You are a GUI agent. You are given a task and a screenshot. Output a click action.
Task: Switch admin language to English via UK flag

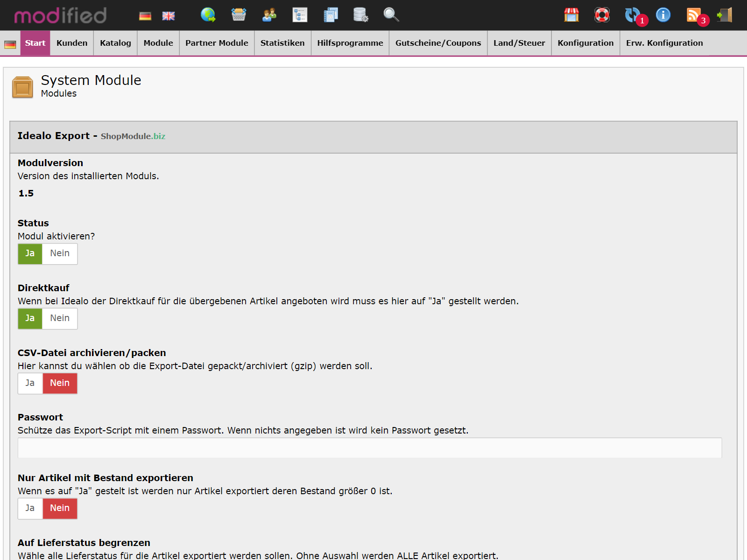[168, 15]
